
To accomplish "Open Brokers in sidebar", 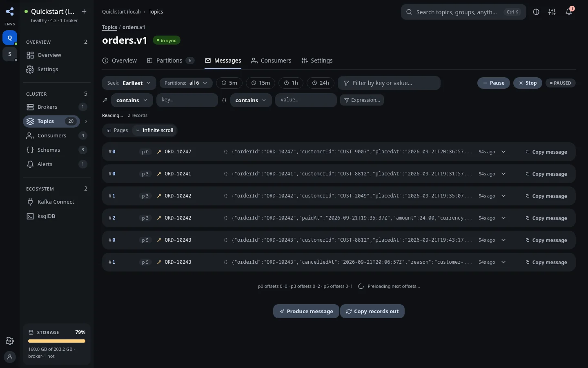I will (57, 107).
